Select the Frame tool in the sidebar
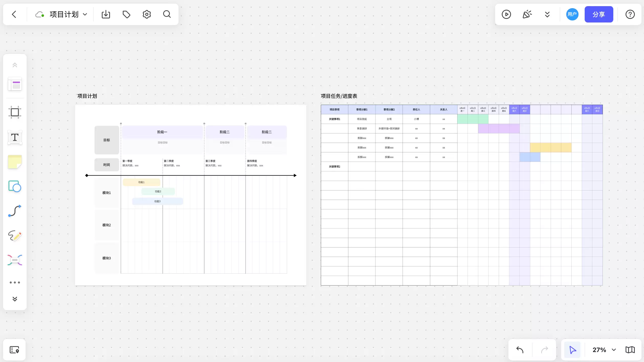The image size is (644, 362). point(15,112)
